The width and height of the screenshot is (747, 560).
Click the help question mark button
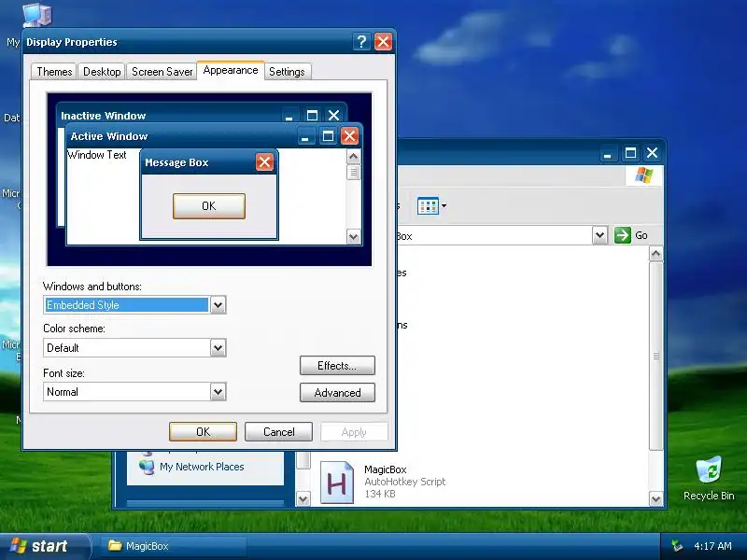tap(361, 42)
